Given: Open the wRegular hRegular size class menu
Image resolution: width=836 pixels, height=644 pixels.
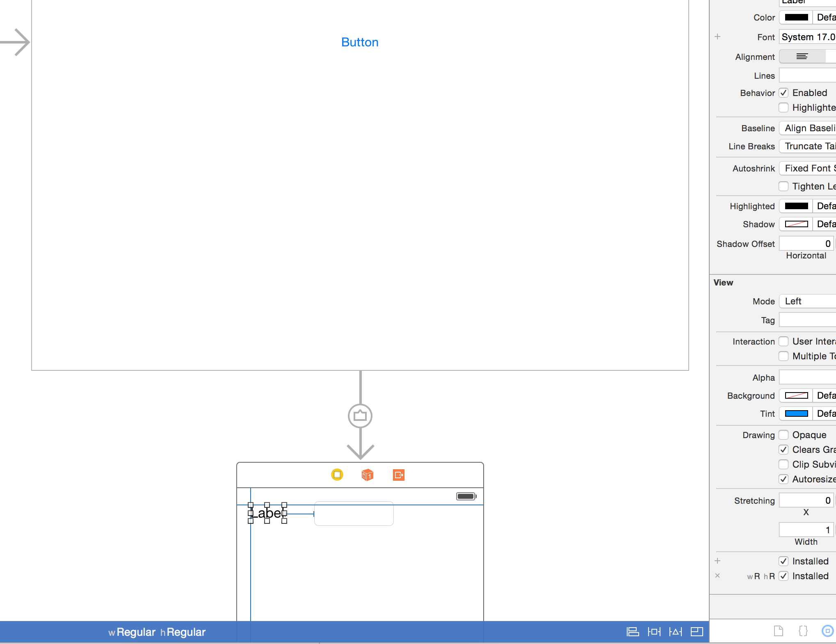Looking at the screenshot, I should pyautogui.click(x=157, y=632).
